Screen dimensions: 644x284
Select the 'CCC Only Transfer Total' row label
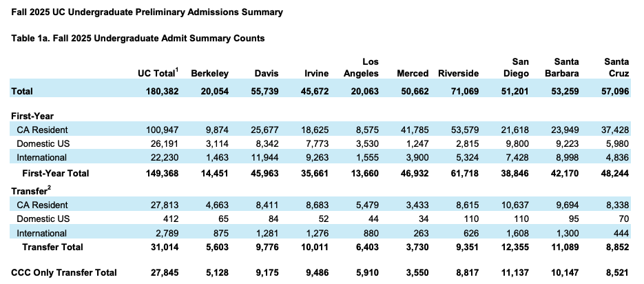64,272
